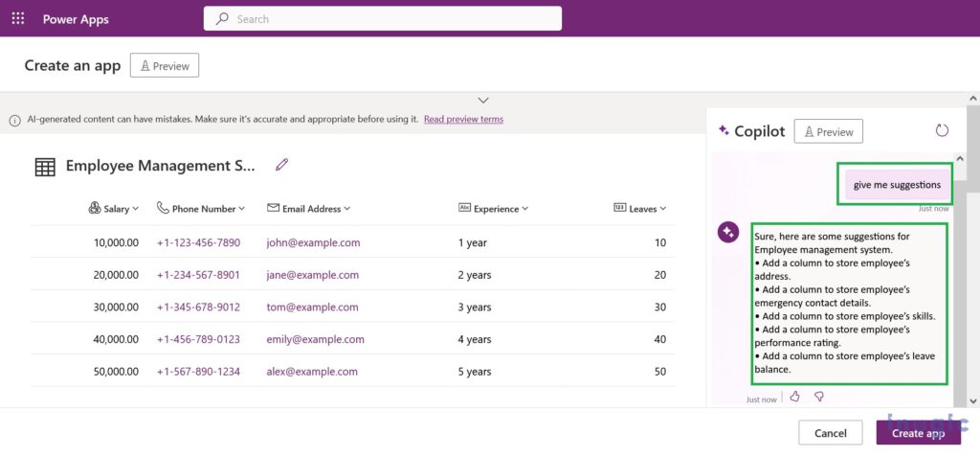Select the 50,000.00 salary cell

coord(116,372)
